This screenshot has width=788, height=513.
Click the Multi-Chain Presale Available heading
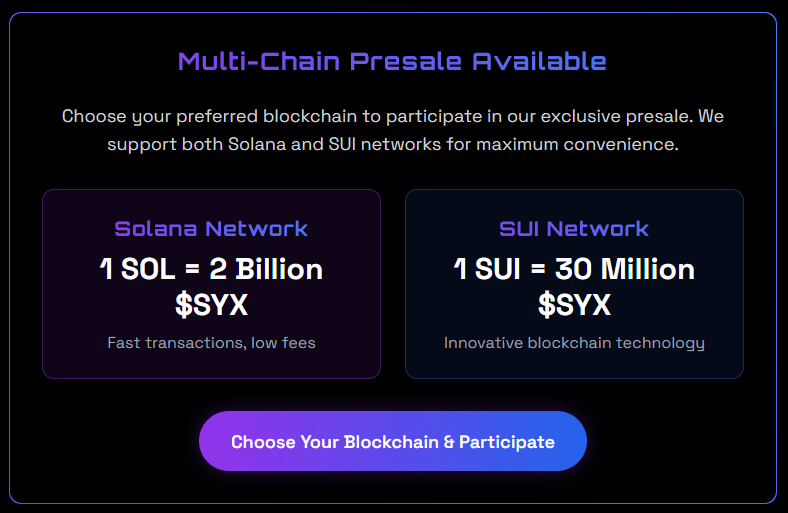coord(392,61)
